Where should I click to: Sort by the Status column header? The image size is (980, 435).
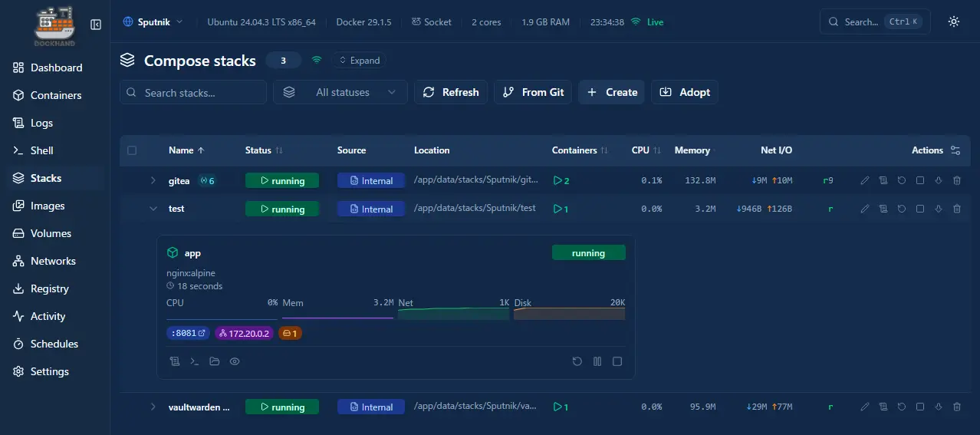click(x=264, y=150)
